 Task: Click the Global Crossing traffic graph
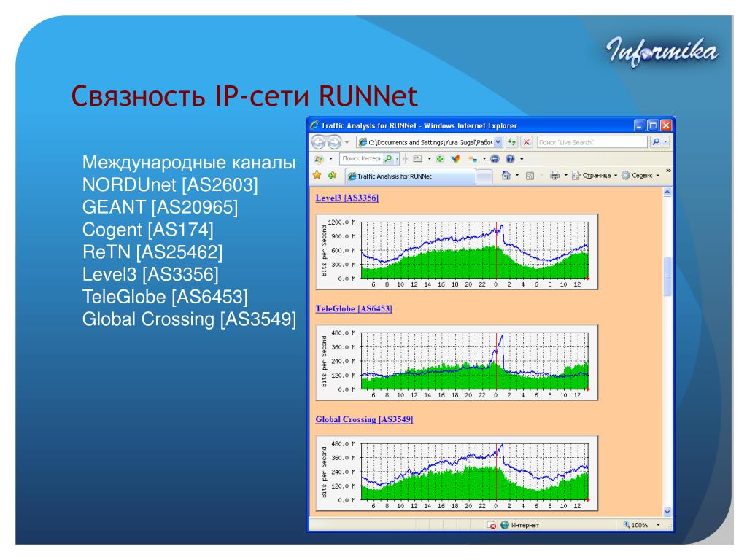(x=457, y=474)
